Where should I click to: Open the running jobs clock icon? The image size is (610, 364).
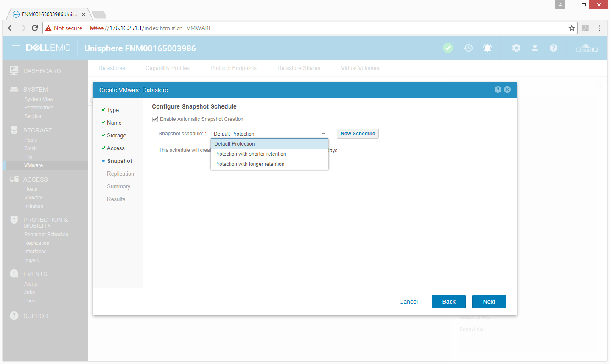pos(468,48)
